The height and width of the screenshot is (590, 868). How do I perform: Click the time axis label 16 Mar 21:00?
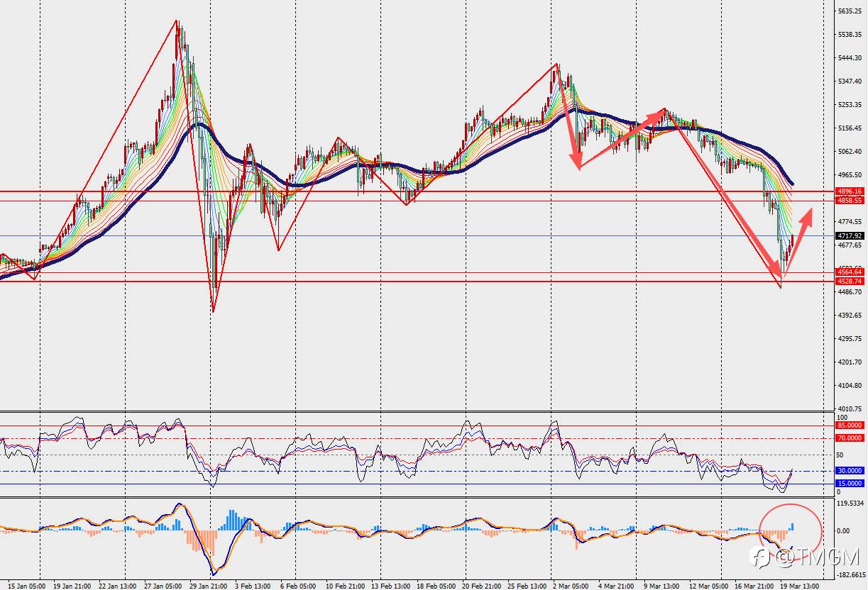(x=753, y=586)
